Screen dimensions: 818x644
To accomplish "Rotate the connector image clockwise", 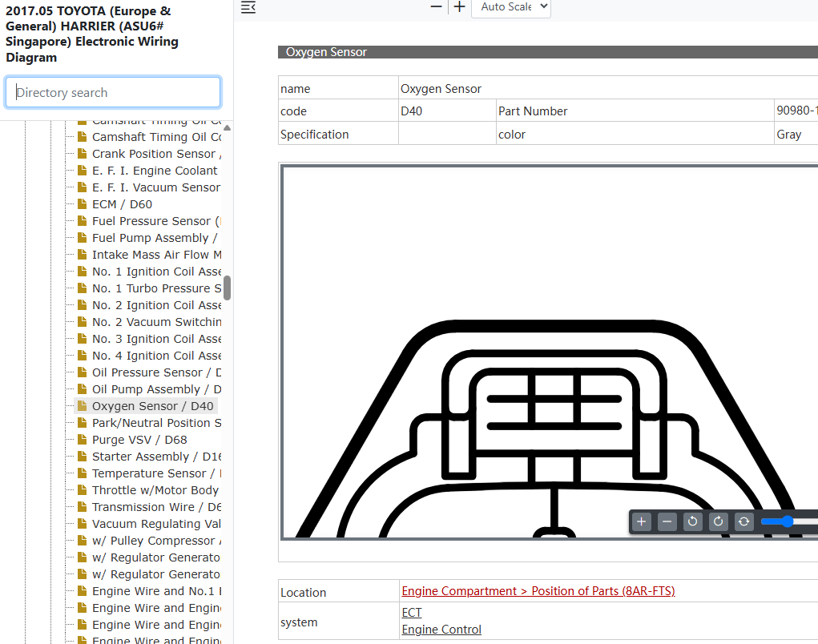I will [718, 521].
